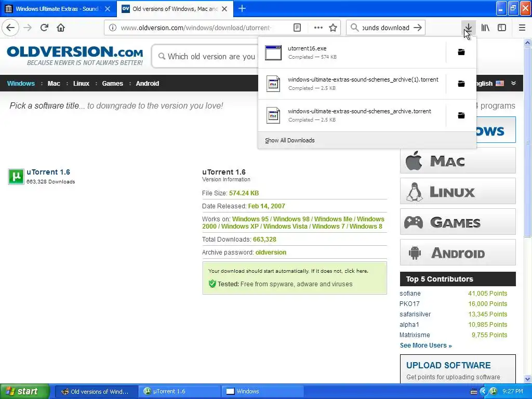Close the downloads panel via toolbar arrow

click(x=468, y=28)
